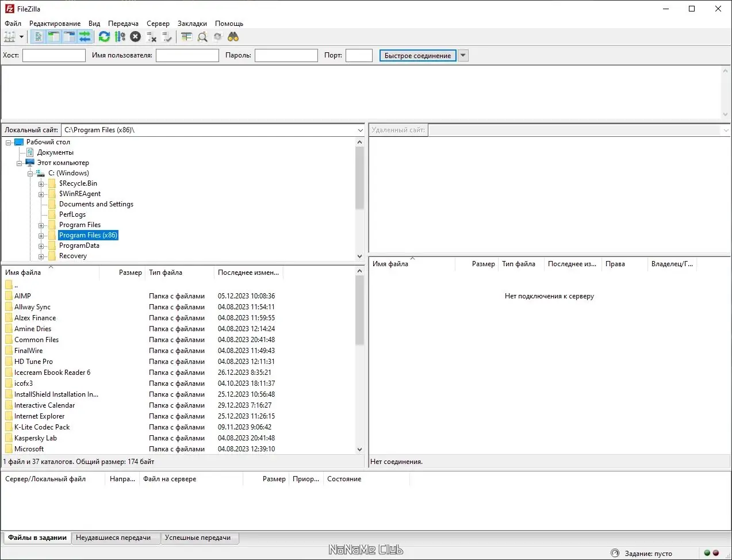This screenshot has width=732, height=560.
Task: Collapse the C: (Windows) tree node
Action: [30, 174]
